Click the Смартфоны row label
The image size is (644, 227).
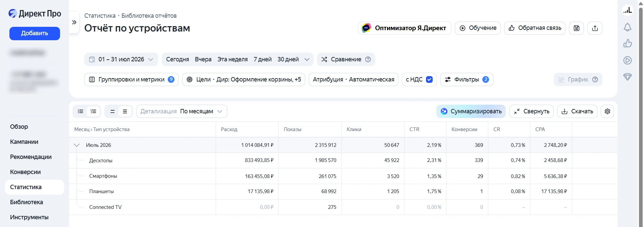[x=103, y=176]
